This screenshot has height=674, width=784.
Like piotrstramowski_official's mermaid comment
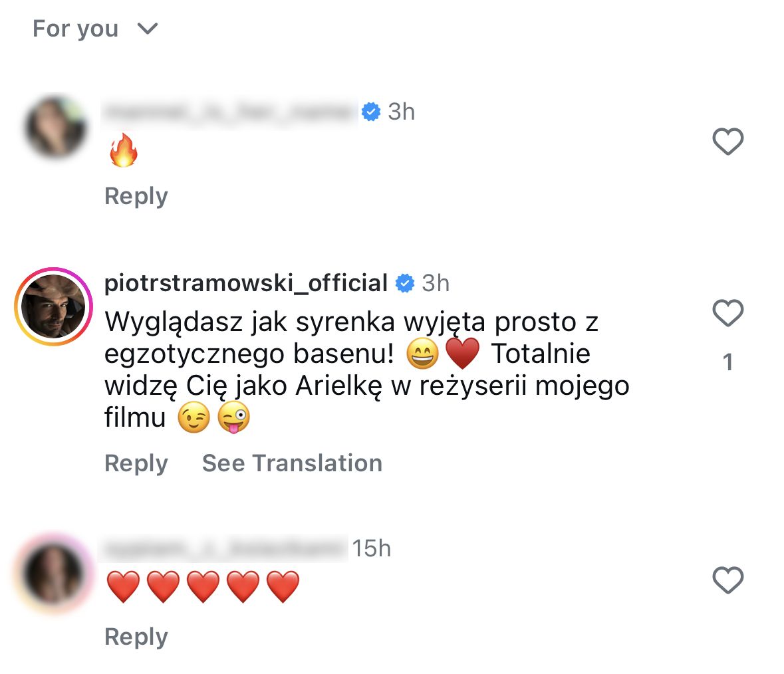[x=727, y=312]
